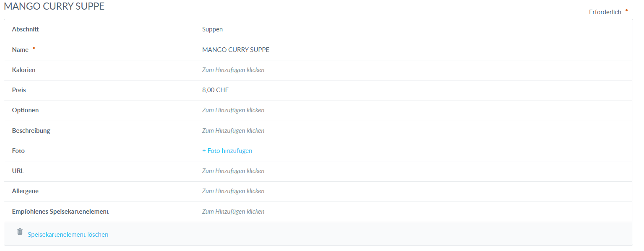The height and width of the screenshot is (251, 644).
Task: Click the Allergene placeholder to add allergens
Action: (233, 191)
